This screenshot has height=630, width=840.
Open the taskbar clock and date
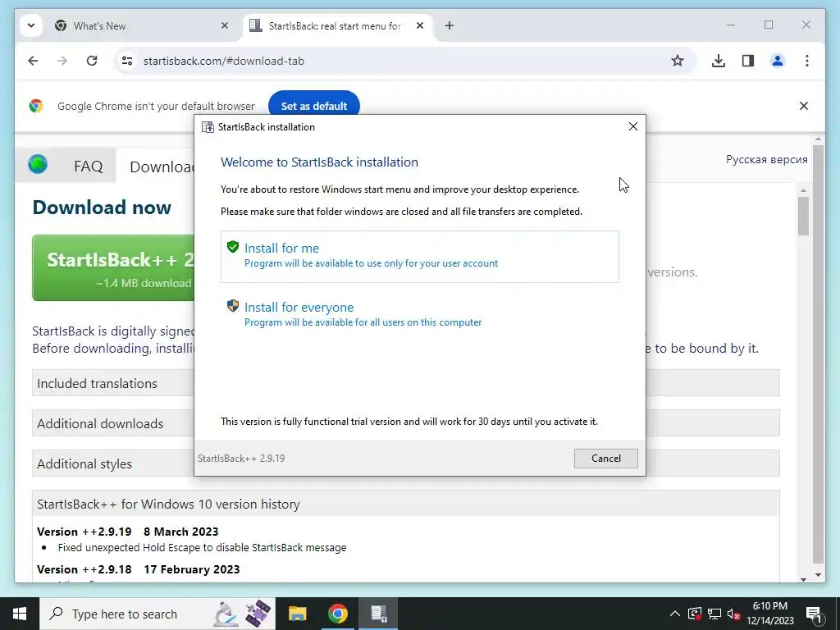(769, 614)
